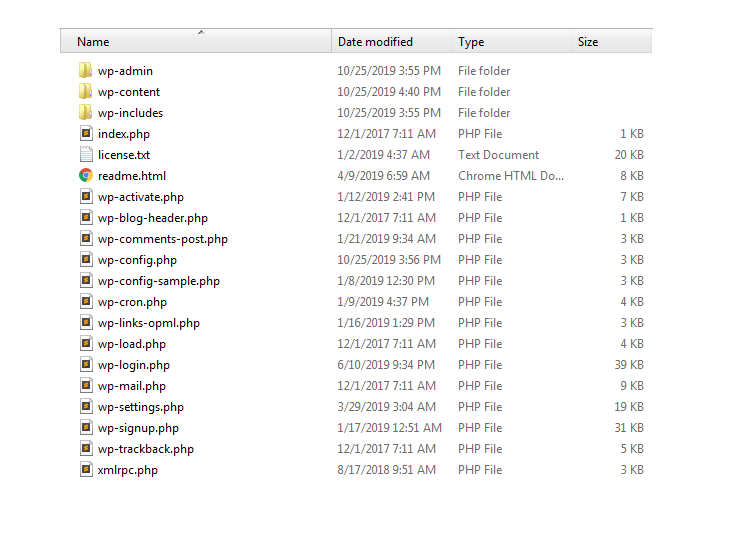Viewport: 750px width, 556px height.
Task: Select the wp-content folder icon
Action: click(86, 91)
